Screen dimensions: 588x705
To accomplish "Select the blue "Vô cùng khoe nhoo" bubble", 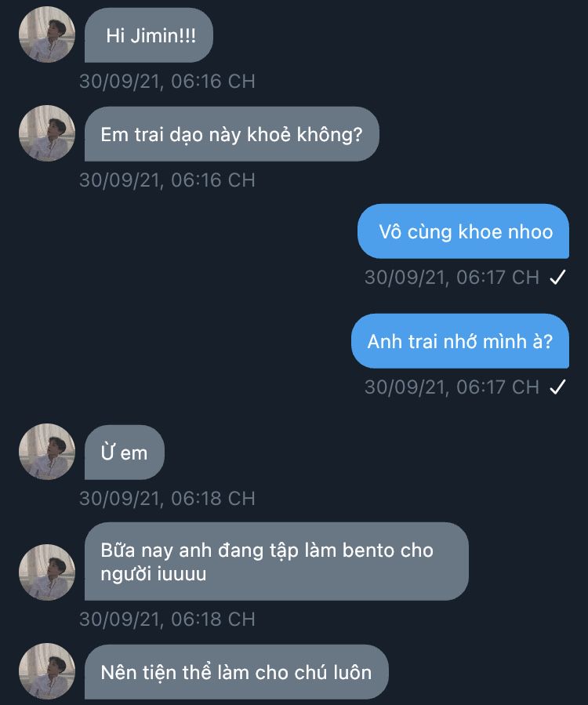I will [x=465, y=231].
